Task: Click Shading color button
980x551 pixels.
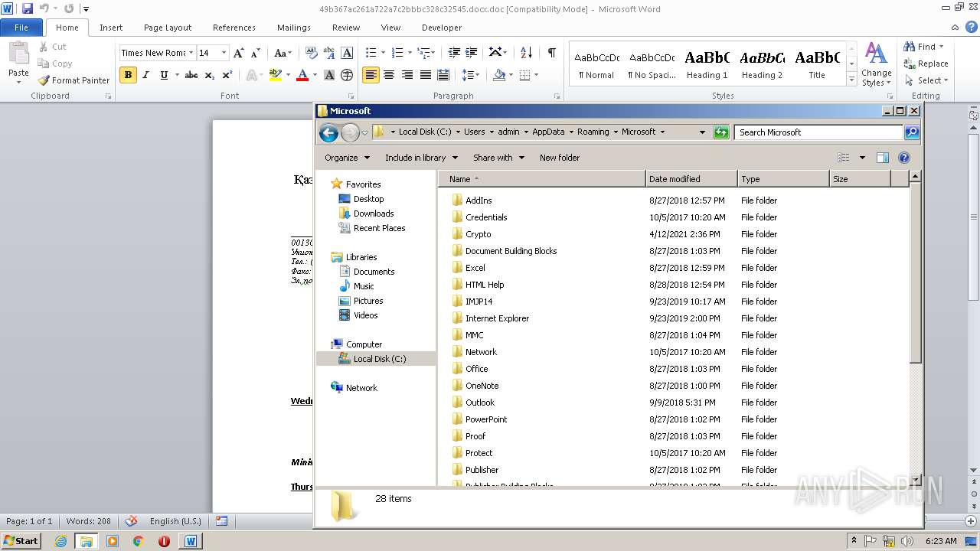Action: click(499, 75)
